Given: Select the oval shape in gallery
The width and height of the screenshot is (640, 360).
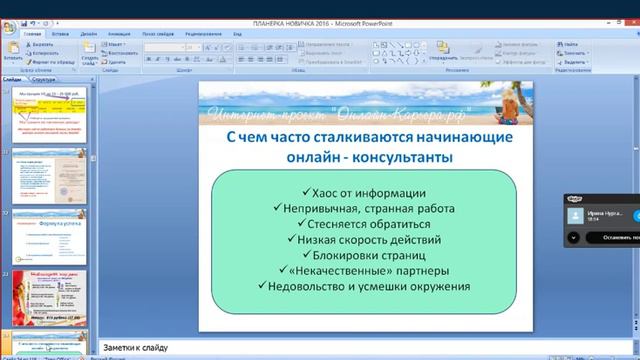Looking at the screenshot, I should tap(416, 45).
